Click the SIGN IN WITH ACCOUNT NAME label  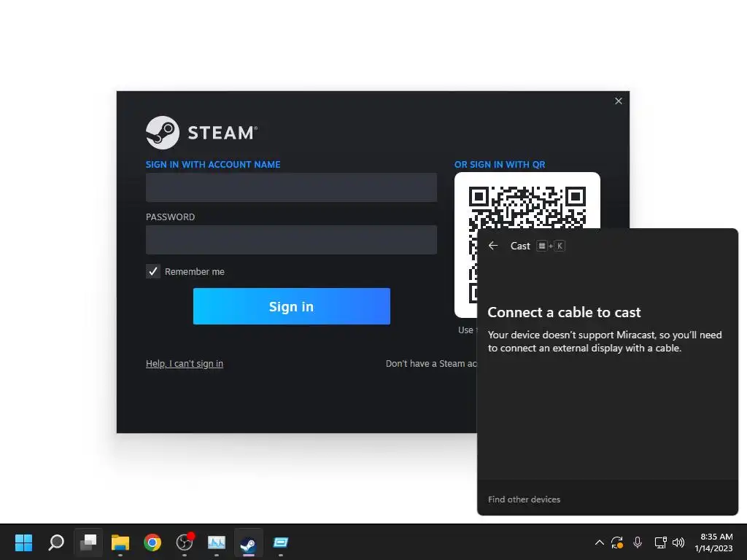(x=213, y=164)
